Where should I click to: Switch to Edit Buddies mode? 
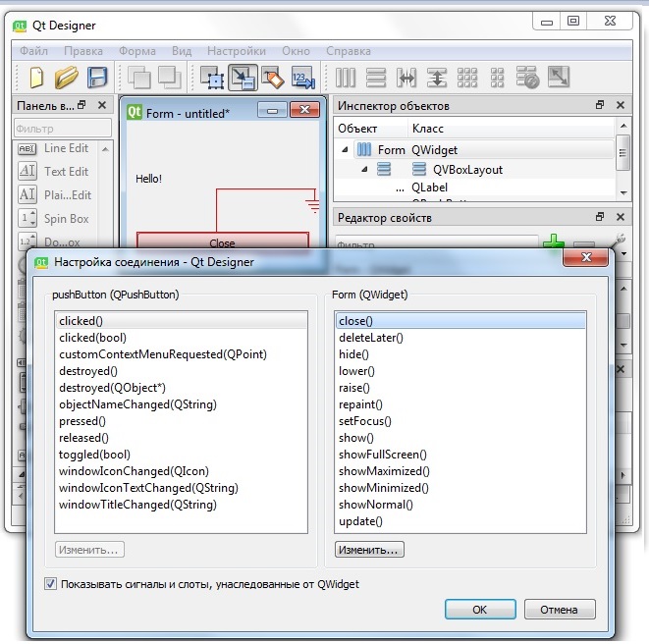tap(273, 78)
